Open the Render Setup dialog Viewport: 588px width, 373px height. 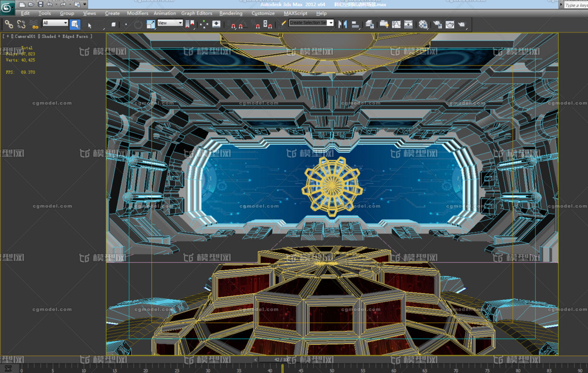436,24
